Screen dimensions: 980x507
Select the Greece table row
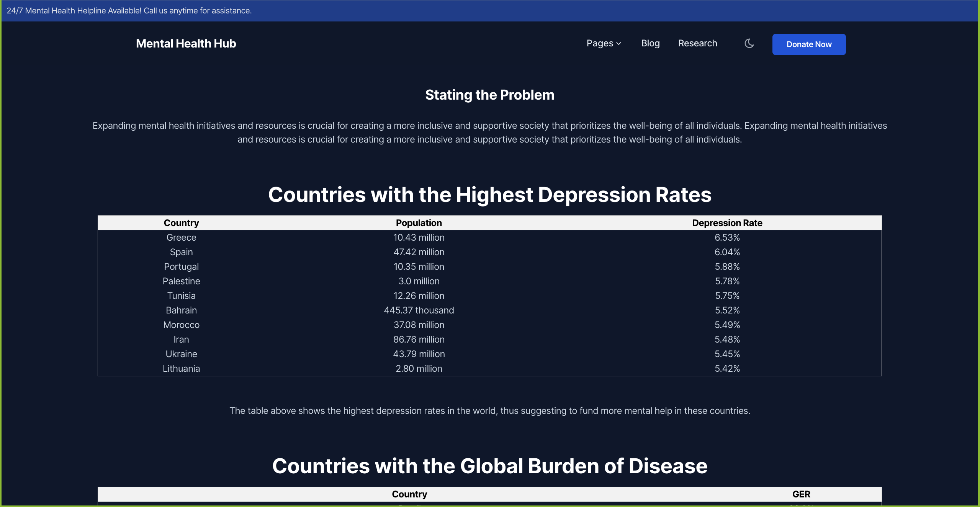[x=419, y=238]
